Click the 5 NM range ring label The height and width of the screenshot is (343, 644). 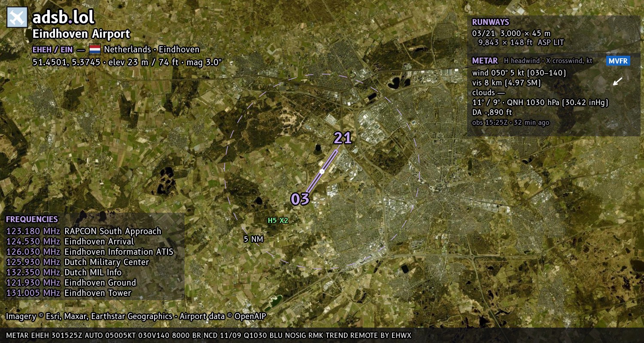tap(253, 239)
